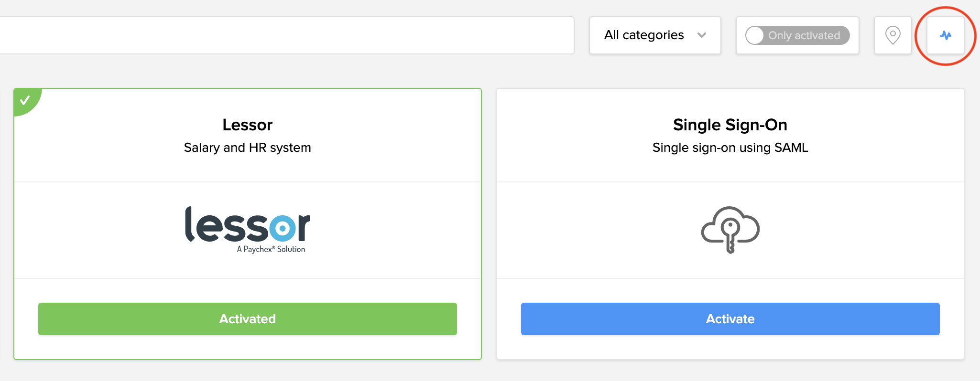
Task: Click the cloud key Single Sign-On icon
Action: [x=730, y=230]
